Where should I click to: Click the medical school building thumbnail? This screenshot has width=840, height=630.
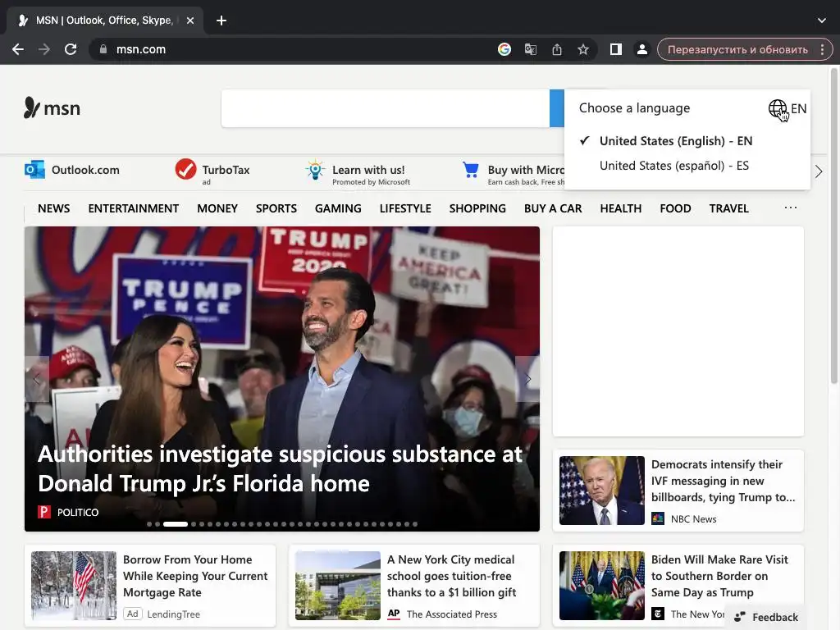click(337, 586)
